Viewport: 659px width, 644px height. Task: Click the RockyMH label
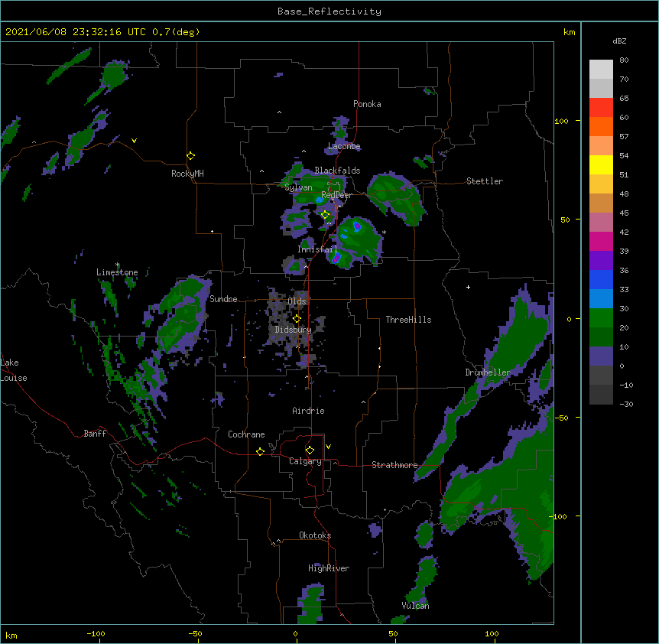tap(187, 174)
